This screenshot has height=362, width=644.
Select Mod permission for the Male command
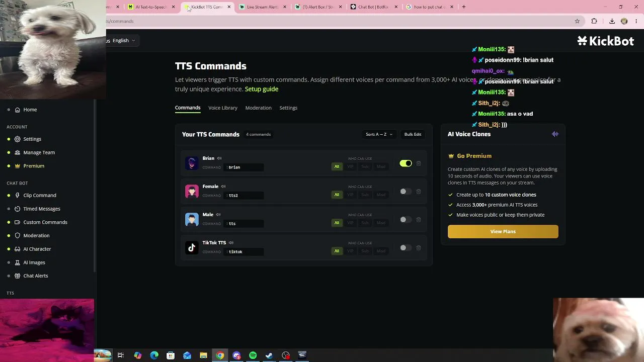(x=381, y=223)
